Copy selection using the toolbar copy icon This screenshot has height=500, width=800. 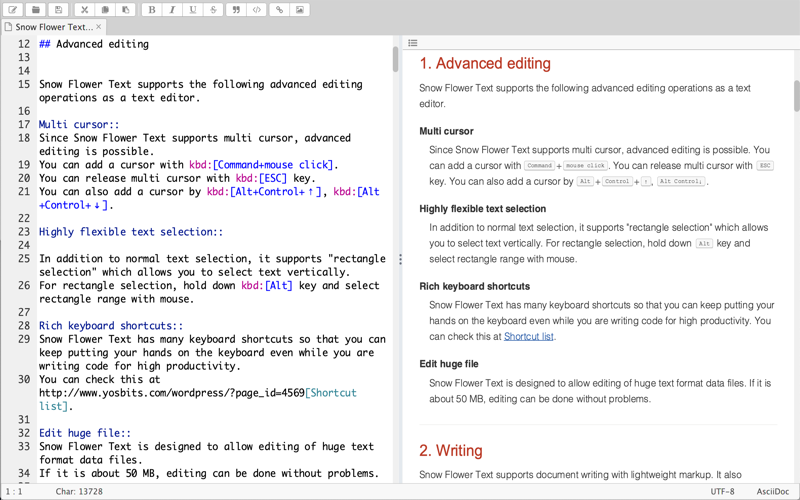[x=105, y=9]
